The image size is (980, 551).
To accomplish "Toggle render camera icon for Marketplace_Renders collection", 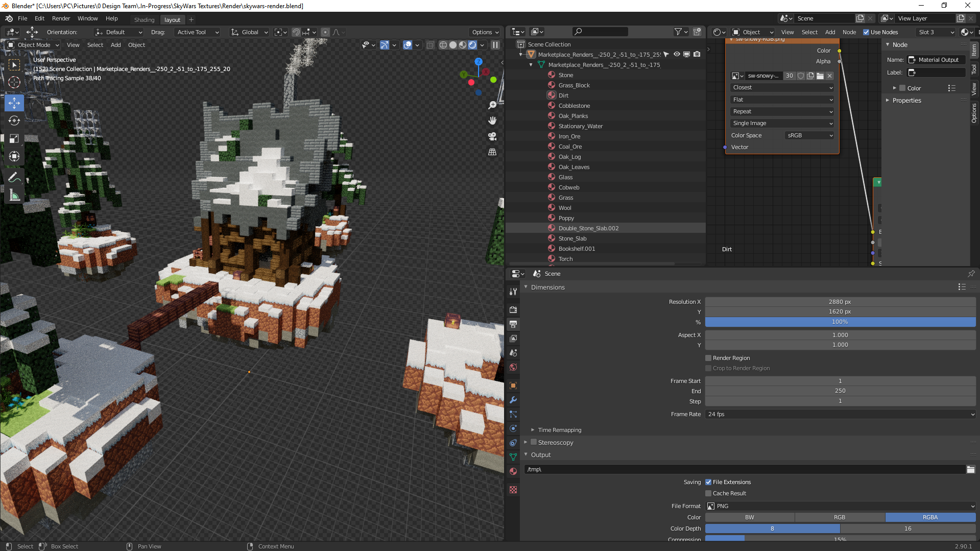I will [697, 54].
